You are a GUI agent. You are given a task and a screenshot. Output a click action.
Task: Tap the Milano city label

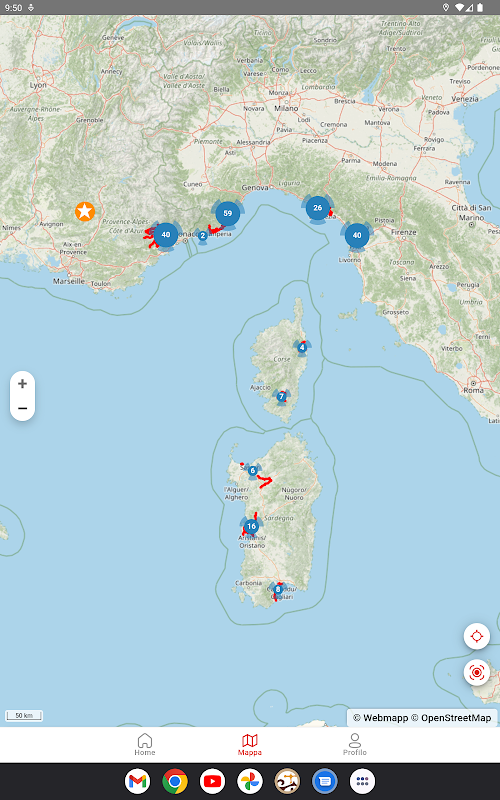pos(286,108)
